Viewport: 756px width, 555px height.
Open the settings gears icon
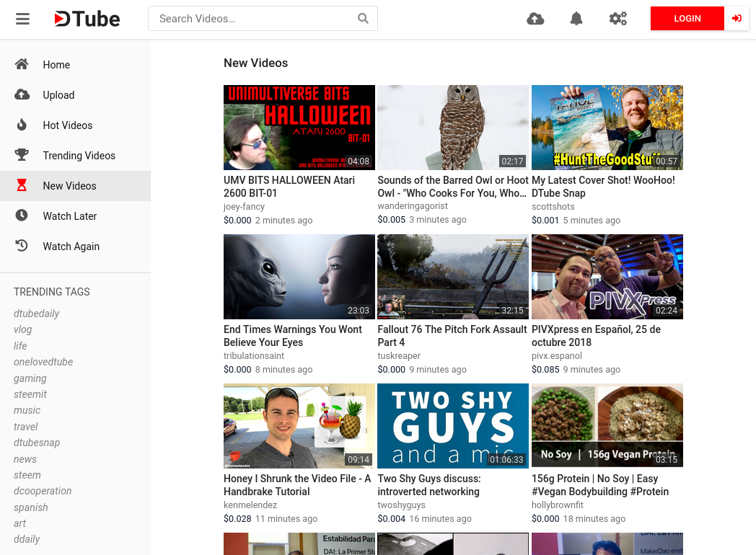click(617, 19)
